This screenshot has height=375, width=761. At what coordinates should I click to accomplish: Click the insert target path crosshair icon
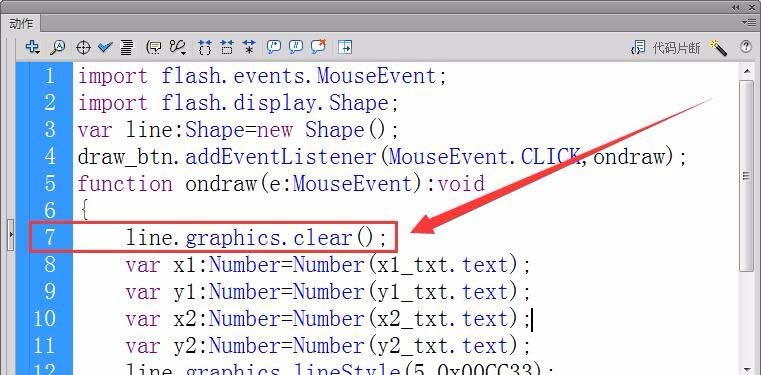[83, 48]
